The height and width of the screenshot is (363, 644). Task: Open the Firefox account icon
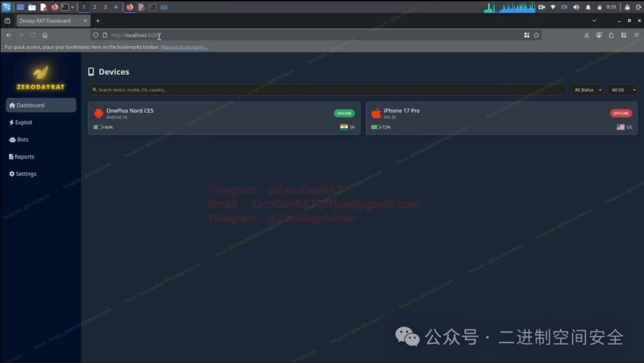coord(599,35)
